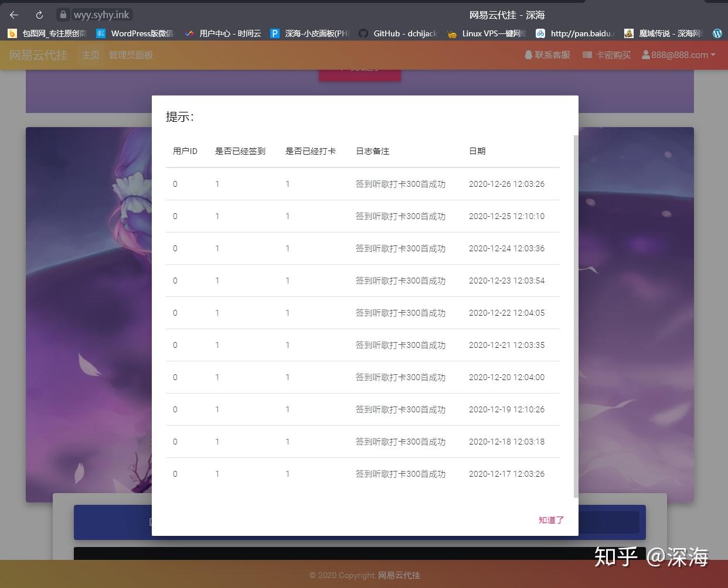Open 管理员面板 in navbar
Screen dimensions: 728x588
[x=131, y=55]
